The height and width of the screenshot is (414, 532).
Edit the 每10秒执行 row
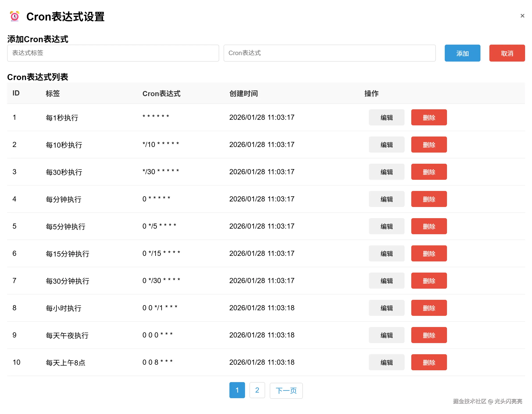386,145
